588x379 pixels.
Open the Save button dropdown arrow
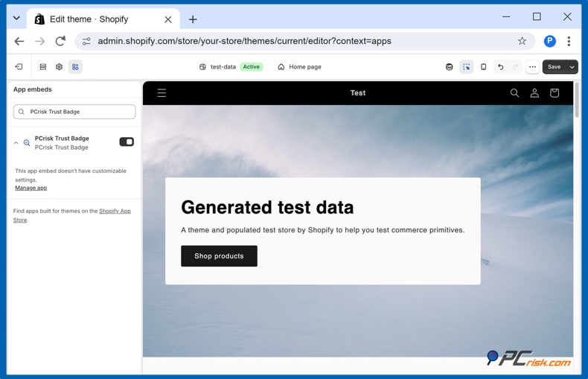click(572, 67)
